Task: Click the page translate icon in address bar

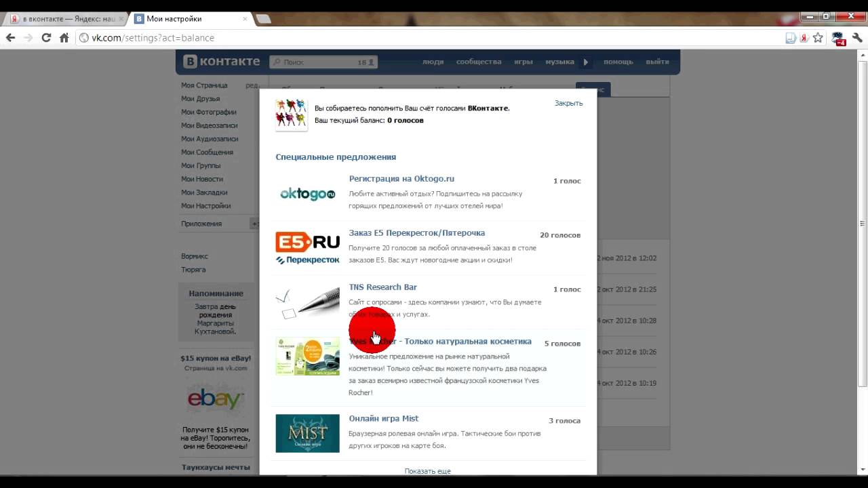Action: (x=790, y=38)
